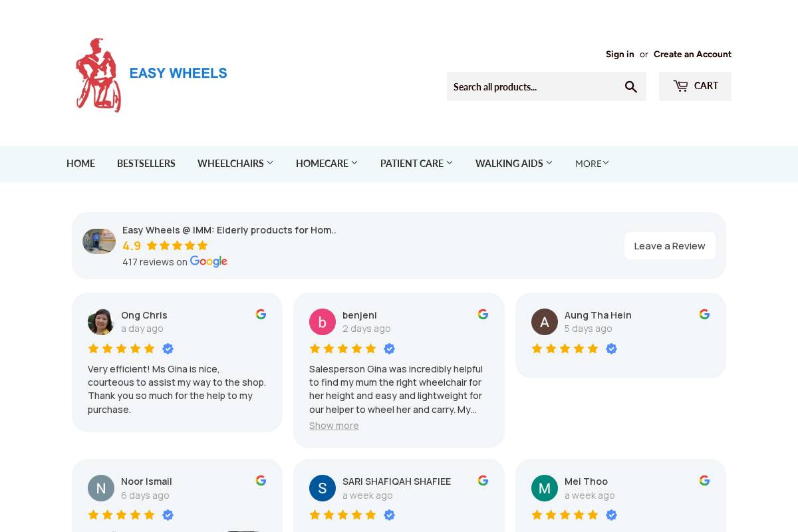
Task: Click the search magnifier icon
Action: tap(630, 86)
